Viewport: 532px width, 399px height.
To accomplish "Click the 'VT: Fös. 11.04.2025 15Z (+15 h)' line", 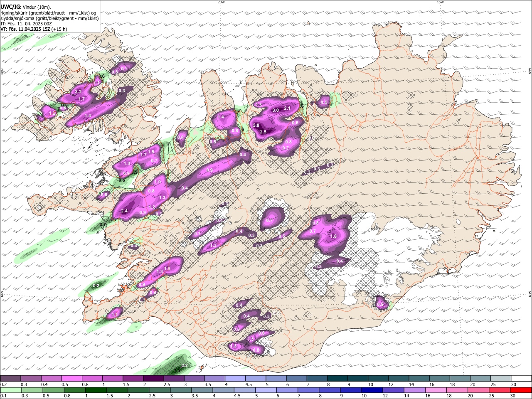I will (34, 29).
